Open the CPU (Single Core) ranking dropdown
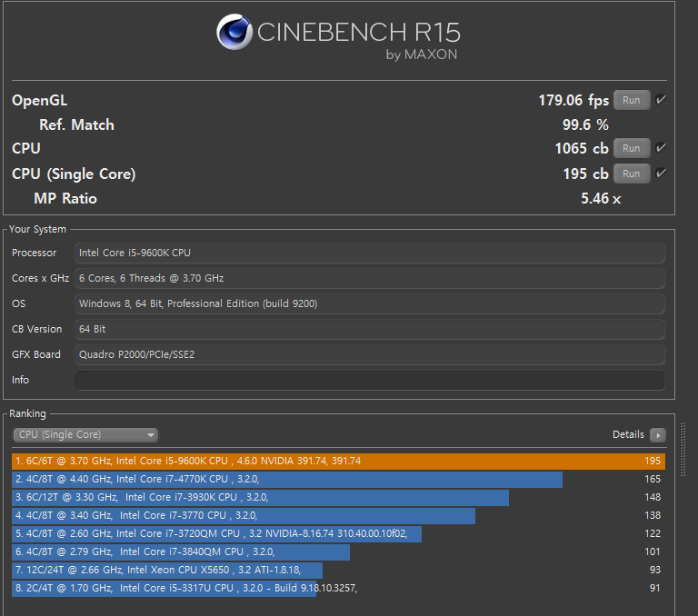 point(85,434)
